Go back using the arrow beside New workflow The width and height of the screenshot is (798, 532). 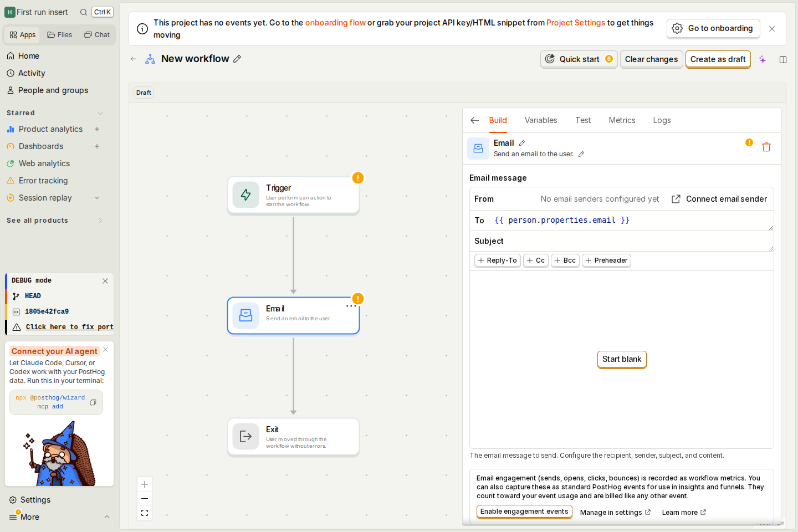click(x=134, y=59)
